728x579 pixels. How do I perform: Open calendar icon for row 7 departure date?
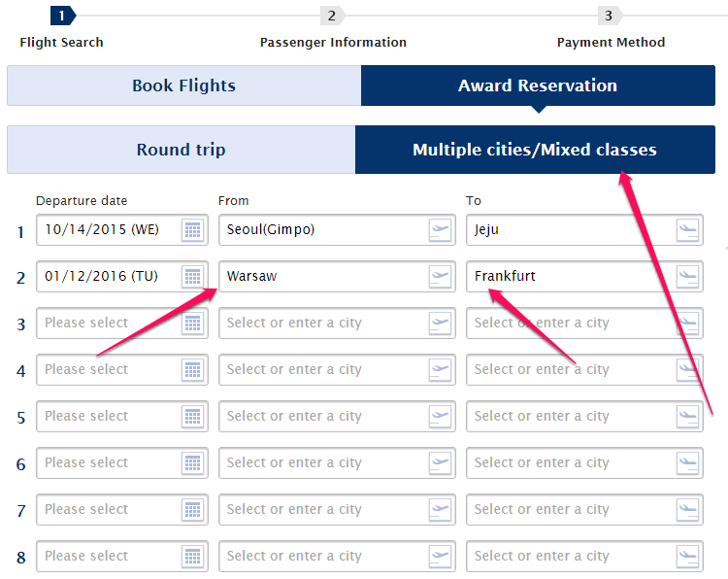pyautogui.click(x=193, y=510)
